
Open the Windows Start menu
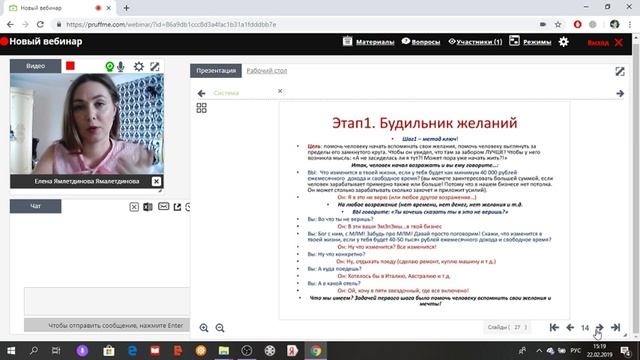pyautogui.click(x=11, y=351)
